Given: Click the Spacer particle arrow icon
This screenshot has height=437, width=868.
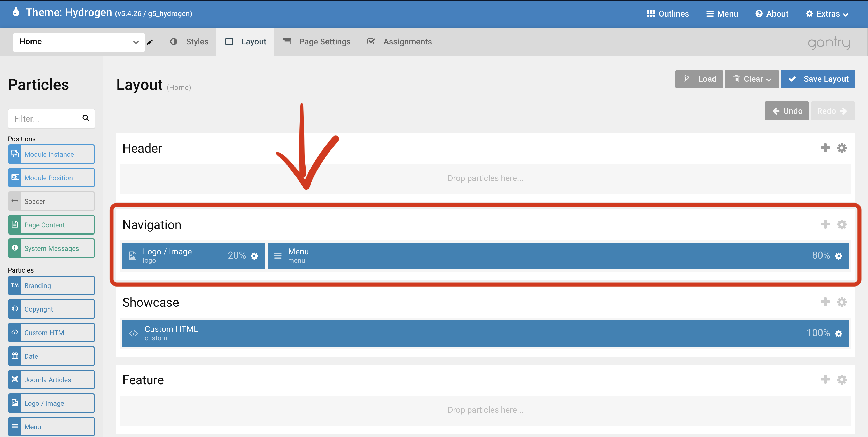Looking at the screenshot, I should pos(15,201).
